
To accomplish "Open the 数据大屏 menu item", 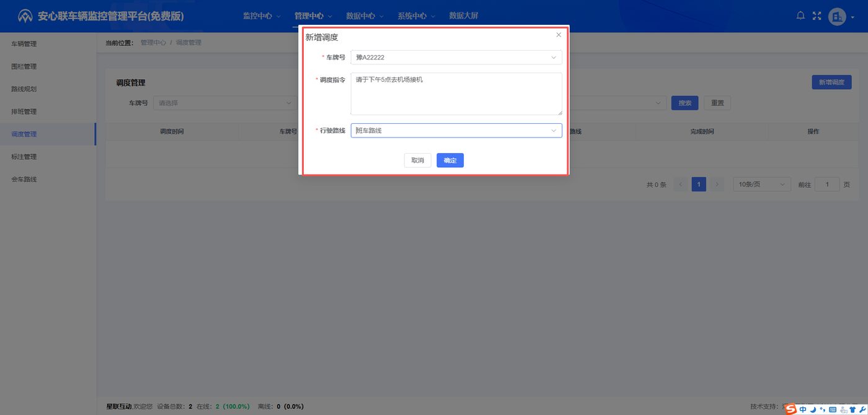I will coord(464,16).
